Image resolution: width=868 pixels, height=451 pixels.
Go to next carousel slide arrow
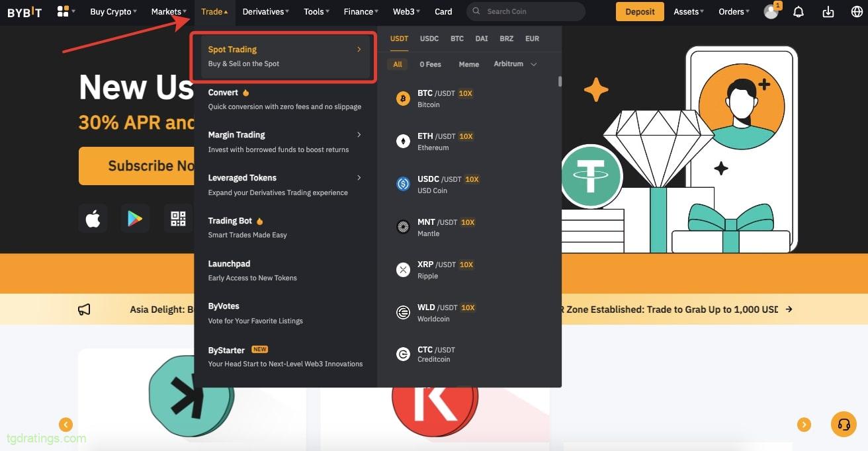pos(804,425)
